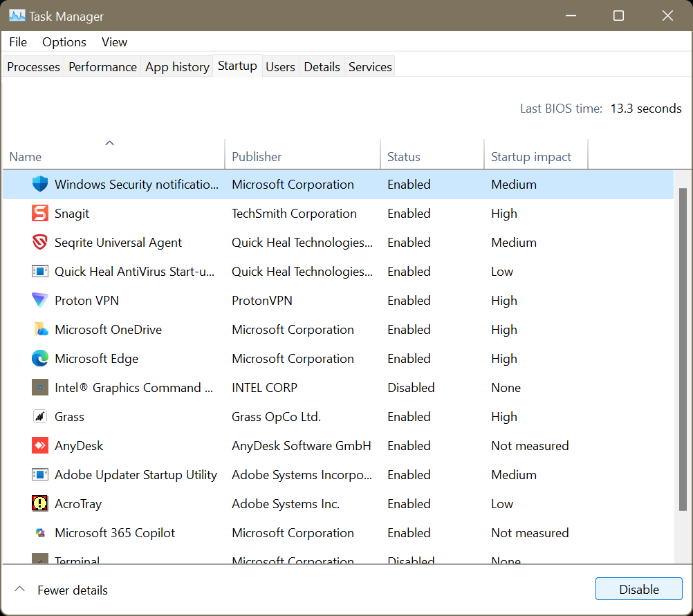The width and height of the screenshot is (693, 616).
Task: Click the Grass app icon
Action: tap(40, 417)
